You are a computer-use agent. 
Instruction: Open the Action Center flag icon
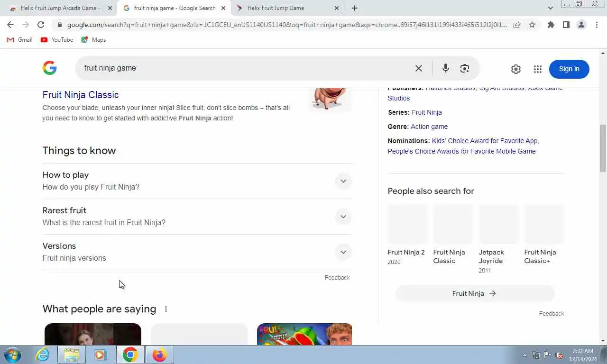coord(547,355)
